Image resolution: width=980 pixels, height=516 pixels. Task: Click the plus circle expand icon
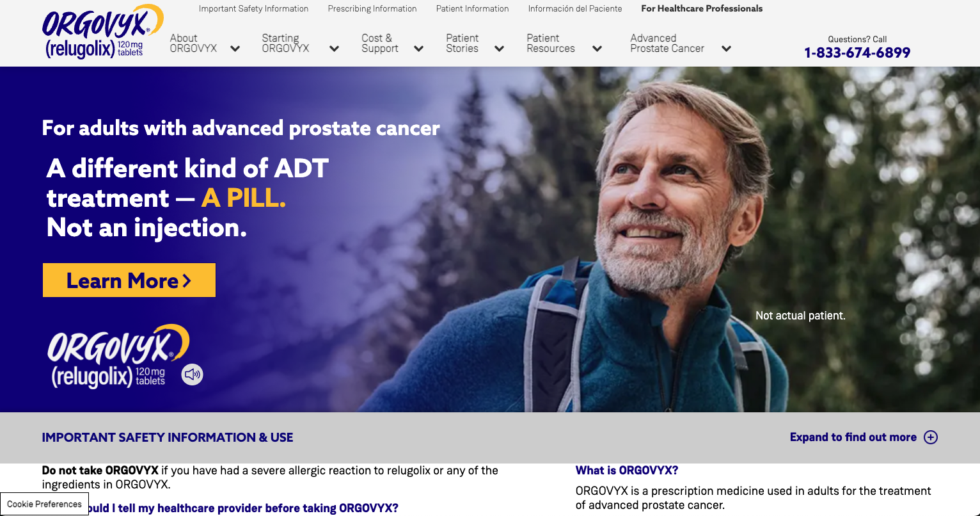click(931, 437)
